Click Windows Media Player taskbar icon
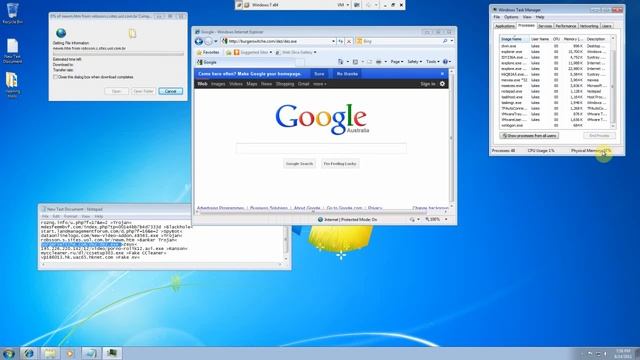Viewport: 640px width, 360px height. coord(70,353)
